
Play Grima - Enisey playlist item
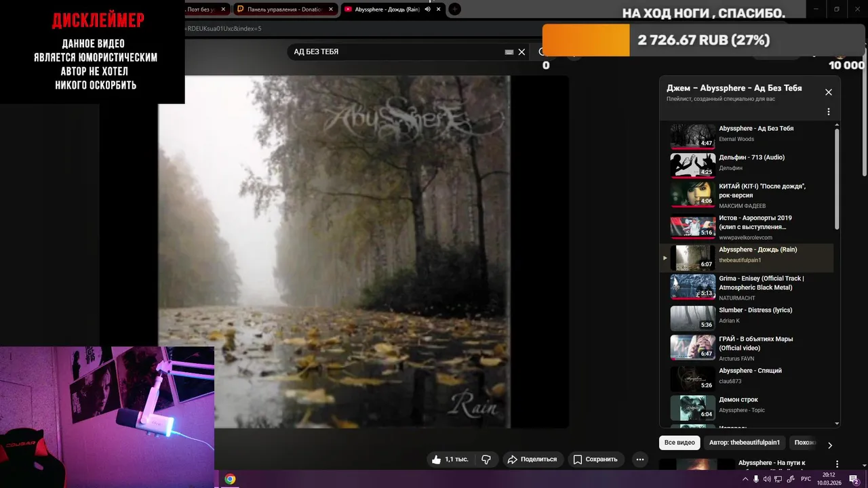[746, 287]
